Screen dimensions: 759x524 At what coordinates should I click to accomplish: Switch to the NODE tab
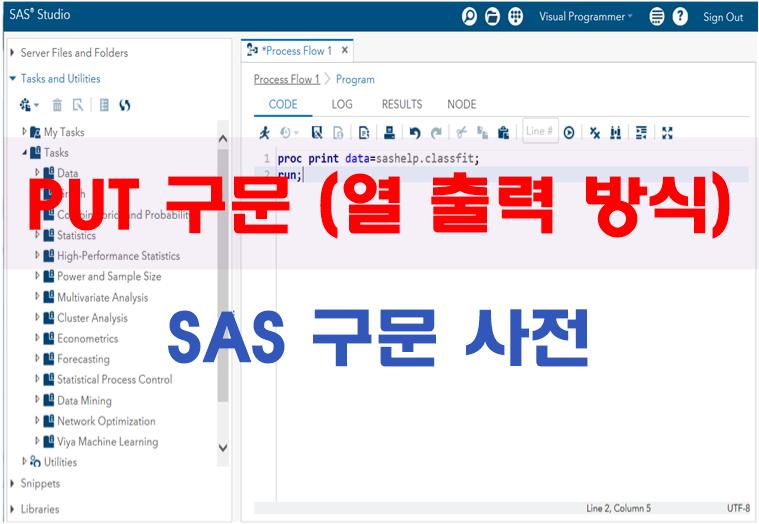[x=462, y=105]
